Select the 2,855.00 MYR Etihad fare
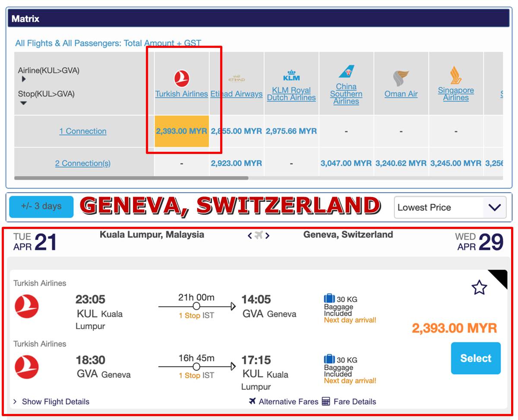Screen dimensions: 518x420 tap(237, 131)
